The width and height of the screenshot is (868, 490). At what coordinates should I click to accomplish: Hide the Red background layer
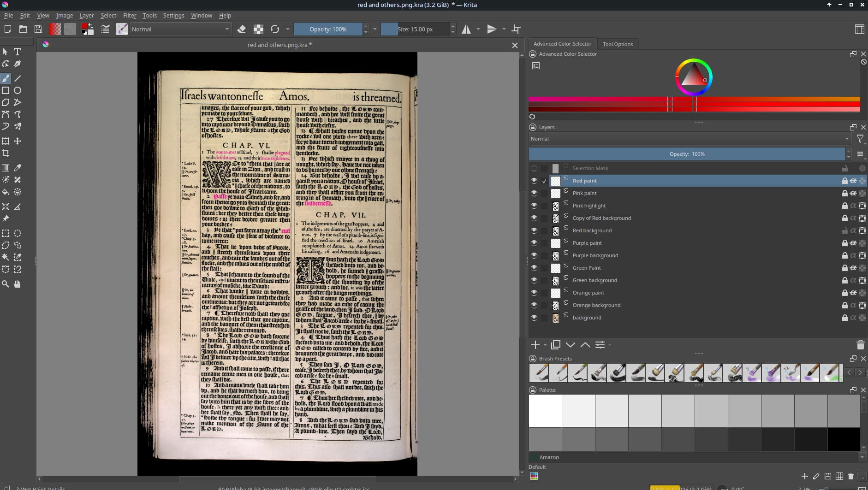tap(534, 230)
